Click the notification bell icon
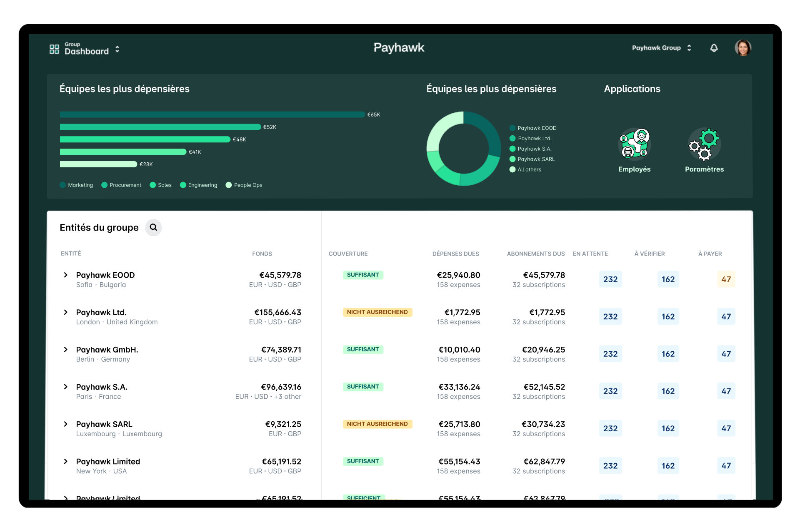This screenshot has height=532, width=800. pos(714,48)
